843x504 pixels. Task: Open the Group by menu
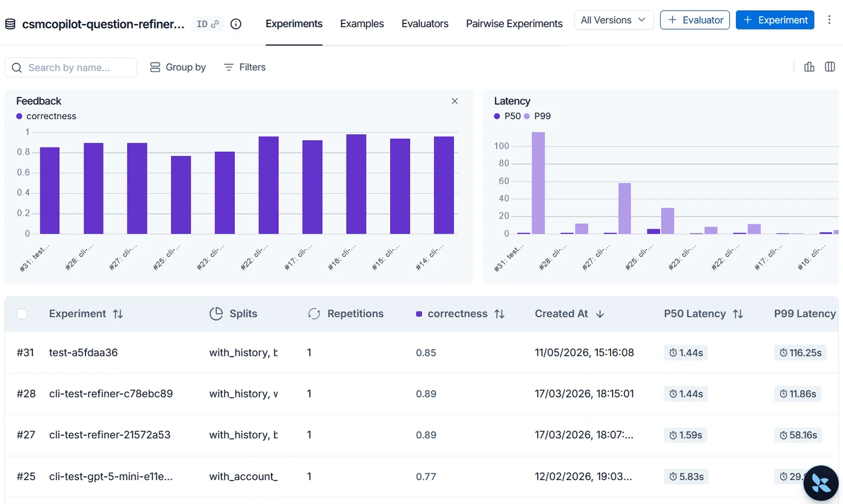point(178,67)
